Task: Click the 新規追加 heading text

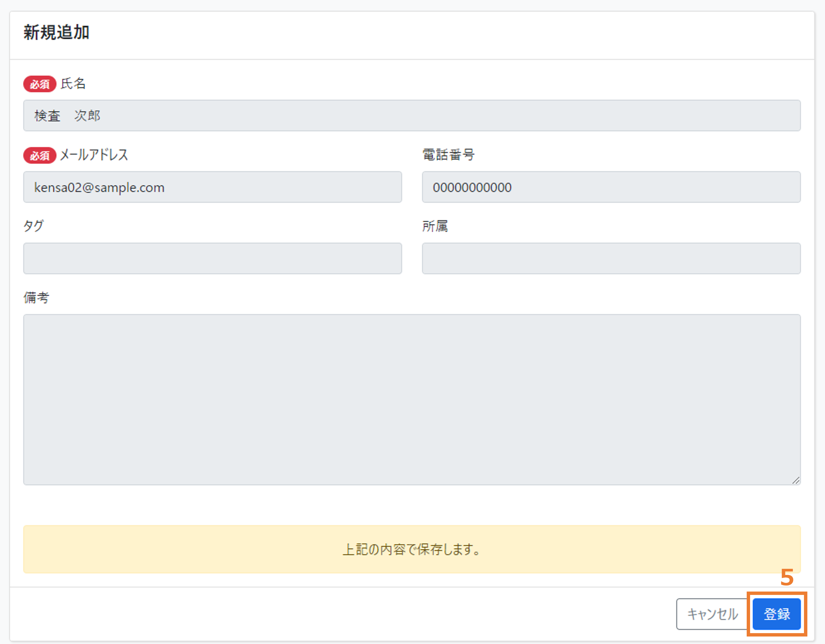Action: point(56,32)
